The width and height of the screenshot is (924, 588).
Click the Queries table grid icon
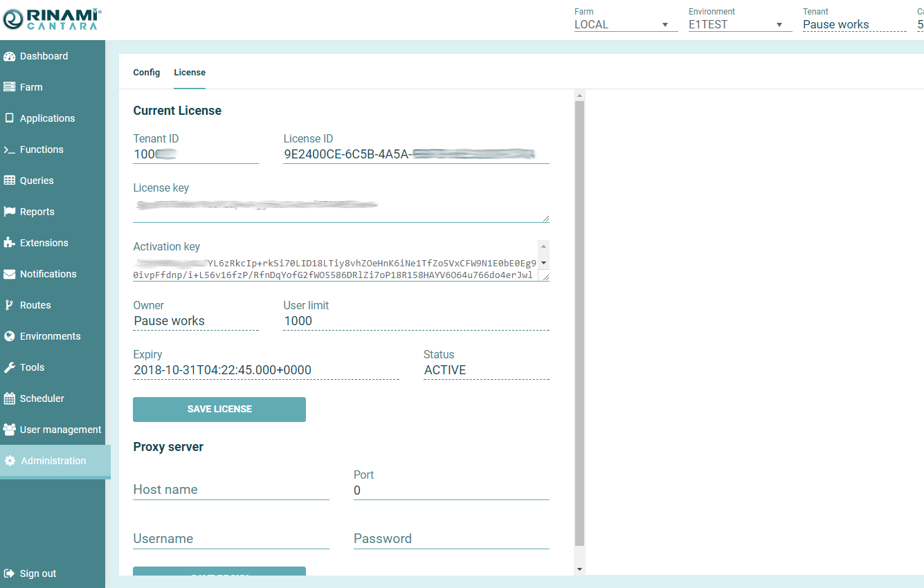[x=10, y=181]
